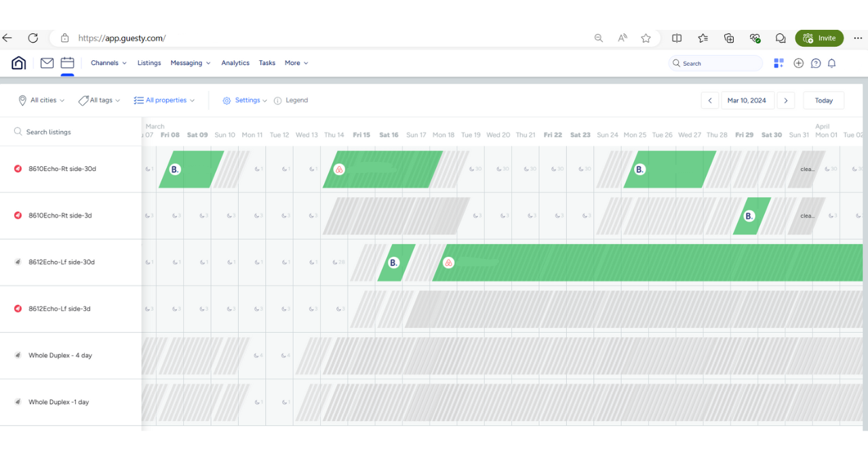The width and height of the screenshot is (868, 461).
Task: Show the calendar Legend
Action: point(291,100)
